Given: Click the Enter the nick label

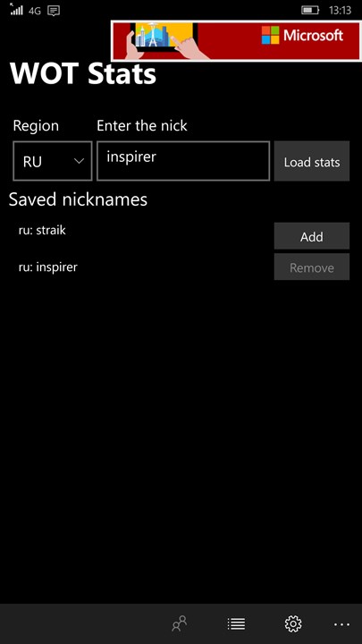Looking at the screenshot, I should (142, 126).
